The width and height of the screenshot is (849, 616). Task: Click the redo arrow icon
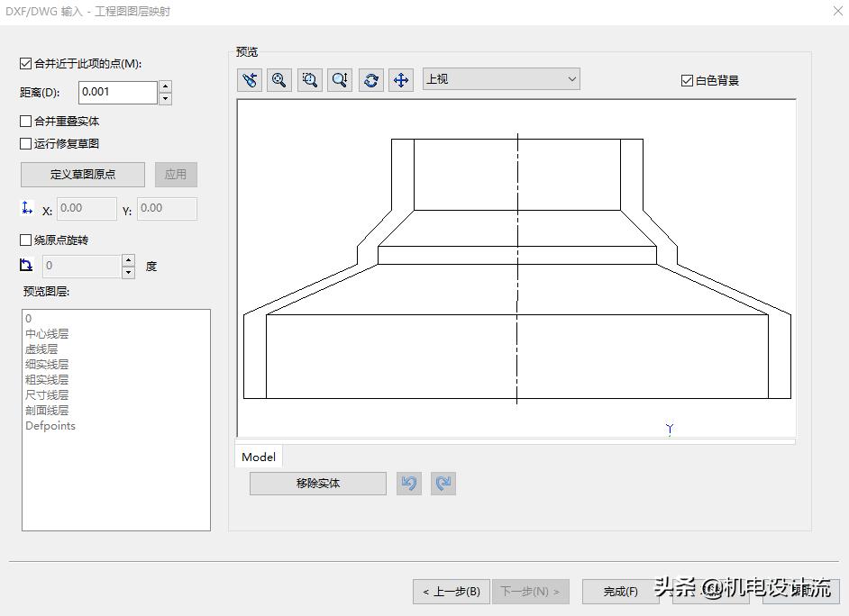pos(443,484)
